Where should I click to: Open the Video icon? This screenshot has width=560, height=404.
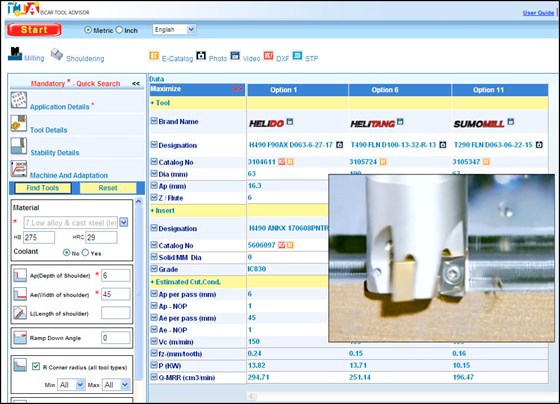click(x=235, y=56)
